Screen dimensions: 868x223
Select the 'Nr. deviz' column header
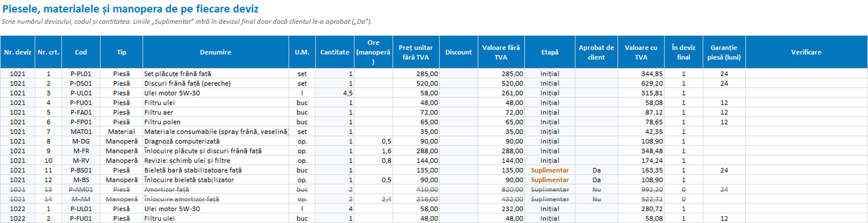click(x=18, y=52)
